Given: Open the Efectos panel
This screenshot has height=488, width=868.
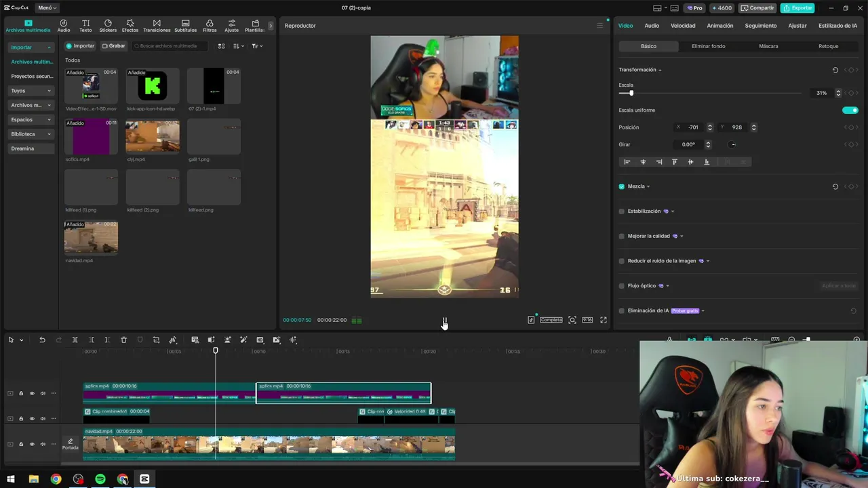Looking at the screenshot, I should pyautogui.click(x=130, y=26).
